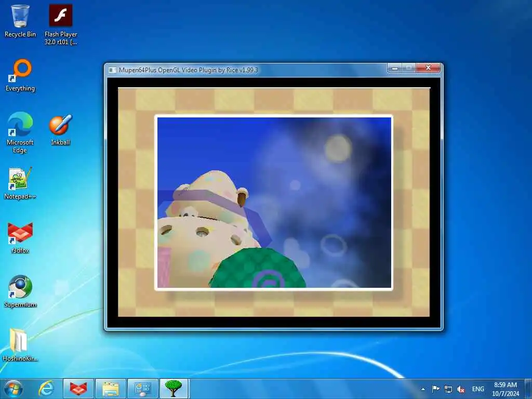532x399 pixels.
Task: Show hidden tray icons arrow
Action: pos(423,389)
